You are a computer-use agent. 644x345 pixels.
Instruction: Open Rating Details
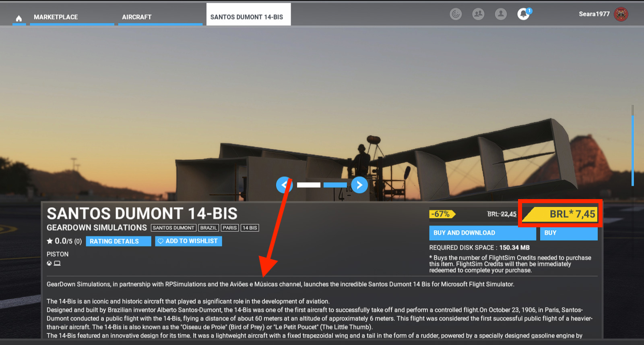118,241
